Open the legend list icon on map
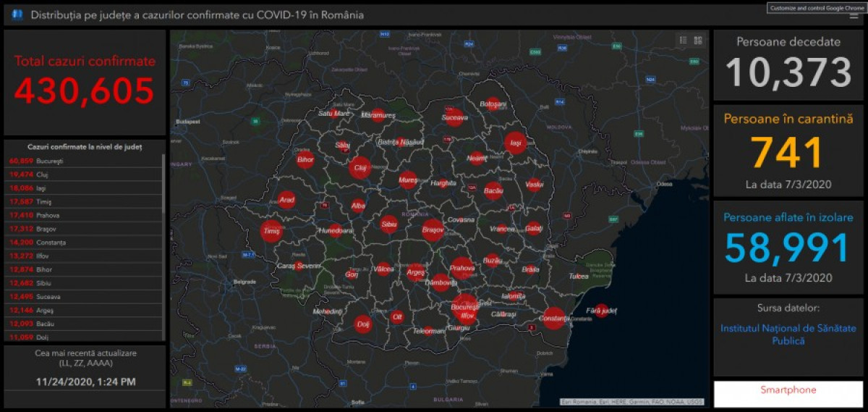The height and width of the screenshot is (412, 868). point(684,41)
